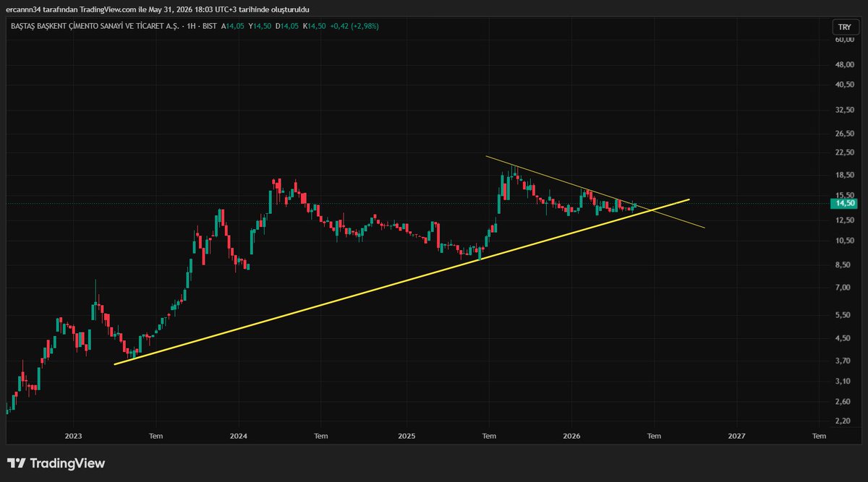Click the 3,70 price axis label
Screen dimensions: 868x482
[844, 361]
